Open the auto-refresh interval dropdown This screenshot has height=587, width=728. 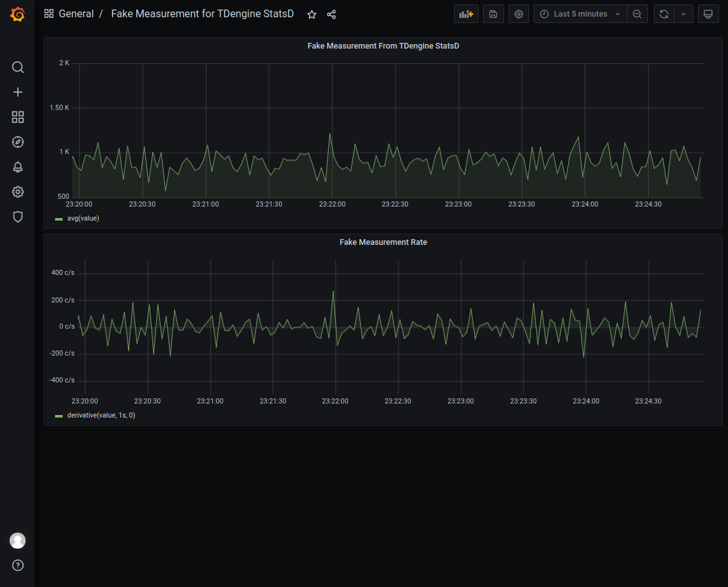(x=683, y=13)
